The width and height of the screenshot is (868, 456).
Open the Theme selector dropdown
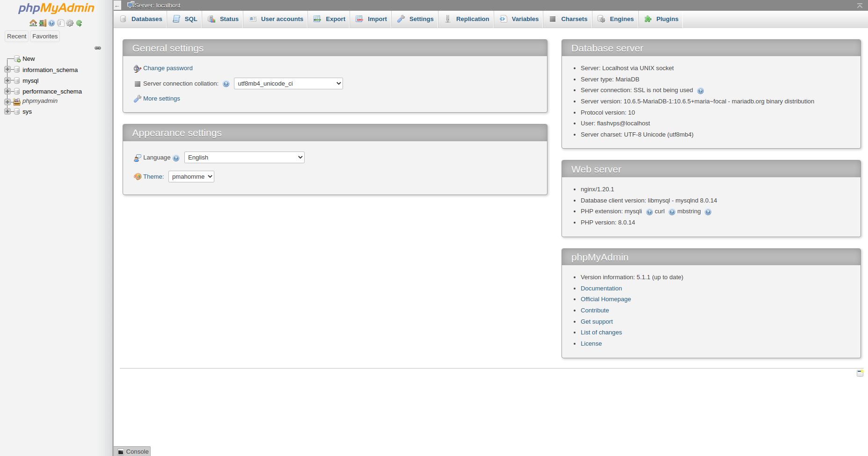(191, 177)
